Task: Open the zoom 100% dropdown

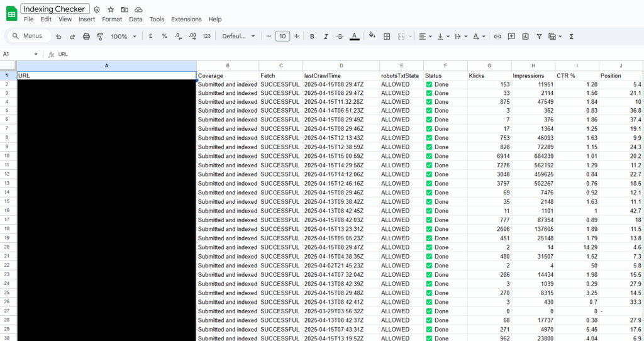Action: pos(123,36)
